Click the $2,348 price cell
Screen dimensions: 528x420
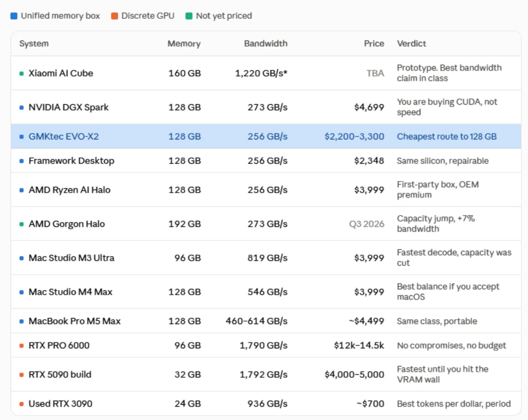(369, 161)
